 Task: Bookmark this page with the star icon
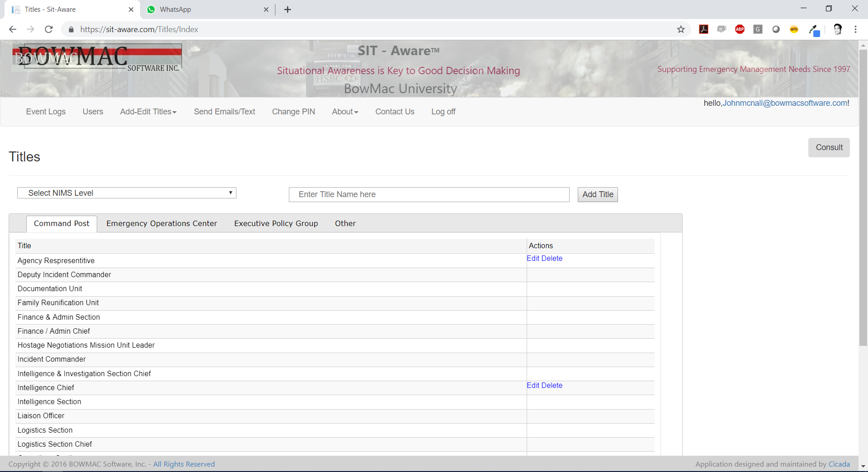pyautogui.click(x=681, y=29)
